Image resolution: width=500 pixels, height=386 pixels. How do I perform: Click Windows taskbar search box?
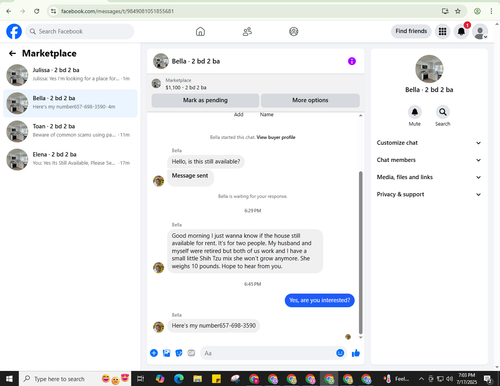tap(75, 379)
